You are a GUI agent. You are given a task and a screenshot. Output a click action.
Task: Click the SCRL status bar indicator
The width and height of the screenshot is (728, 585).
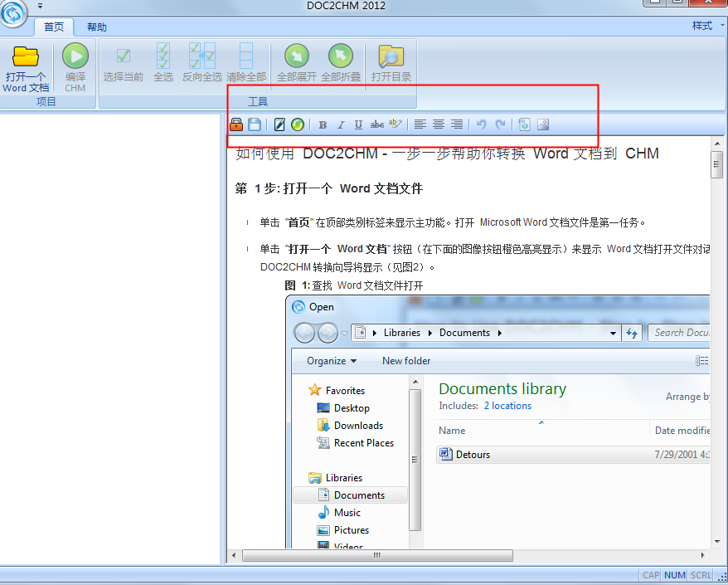[700, 575]
